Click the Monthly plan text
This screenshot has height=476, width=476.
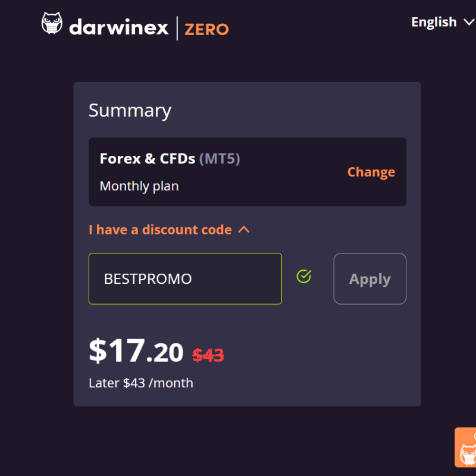(x=139, y=186)
